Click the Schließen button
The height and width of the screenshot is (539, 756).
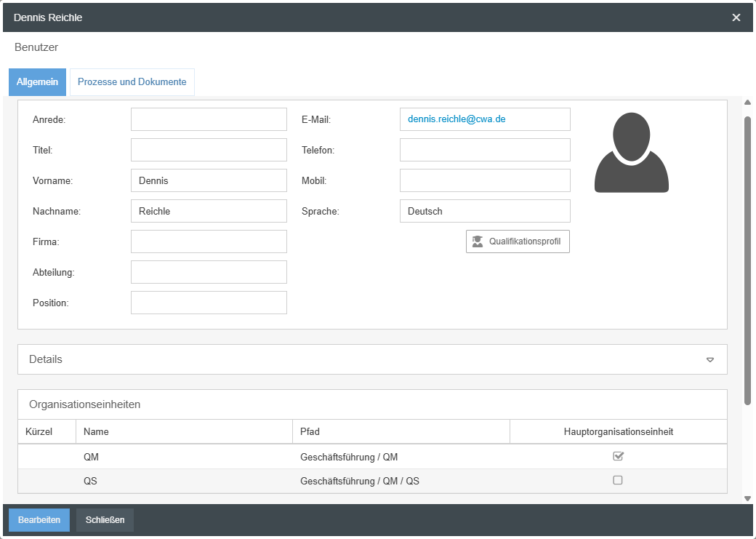(x=105, y=519)
